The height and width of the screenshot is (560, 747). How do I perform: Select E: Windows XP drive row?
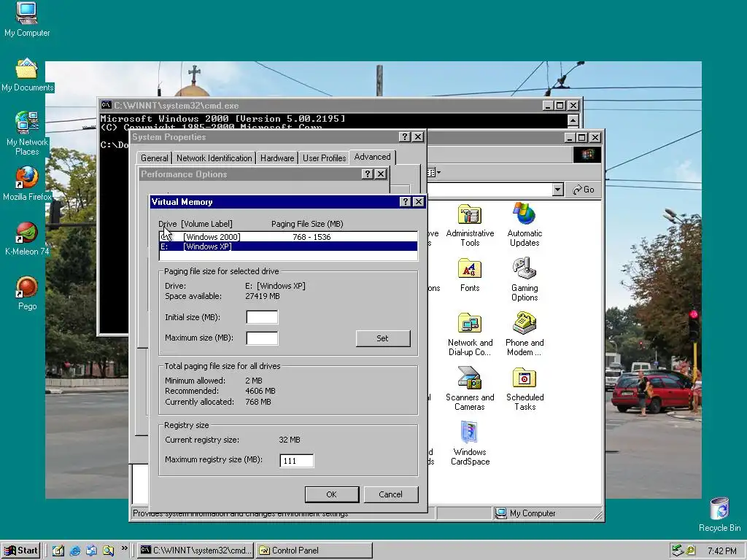click(288, 246)
